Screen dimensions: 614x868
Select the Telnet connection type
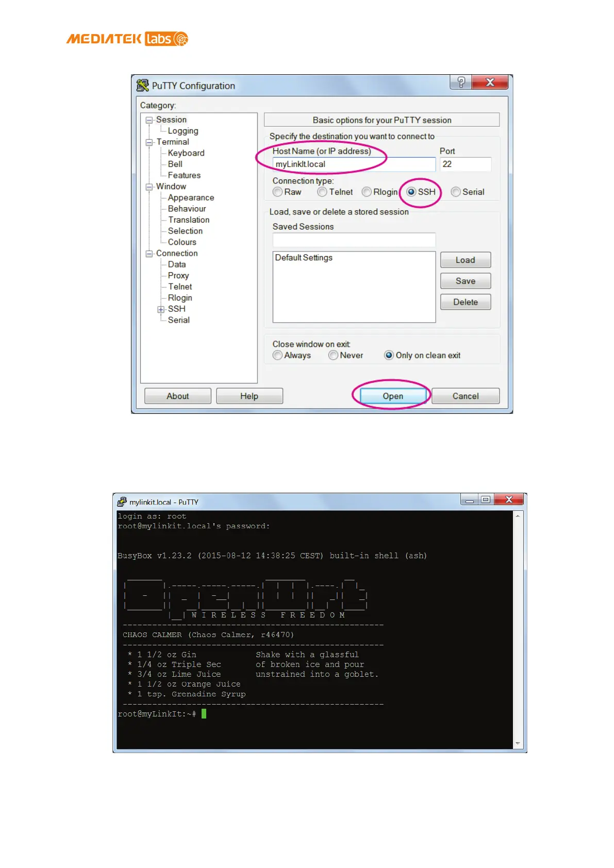click(x=322, y=192)
